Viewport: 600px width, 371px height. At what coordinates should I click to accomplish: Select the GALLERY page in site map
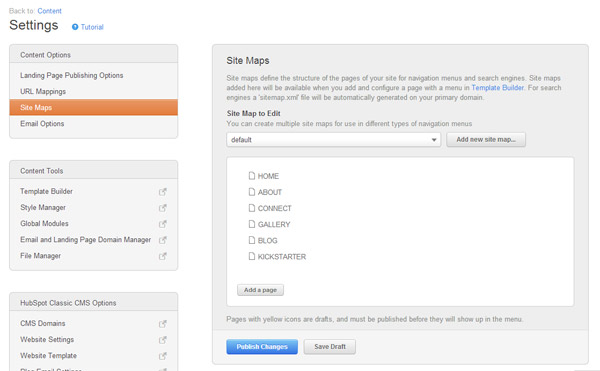(274, 224)
